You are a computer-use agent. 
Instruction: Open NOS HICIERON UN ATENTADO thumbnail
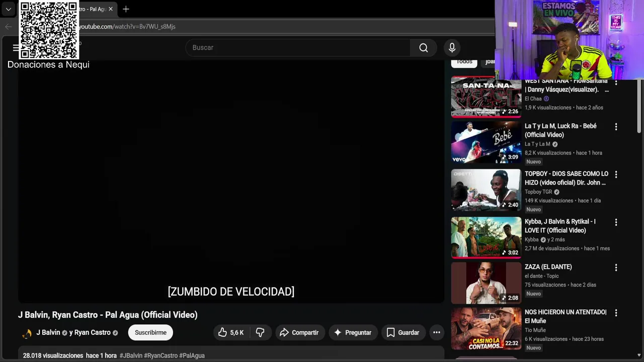coord(486,328)
